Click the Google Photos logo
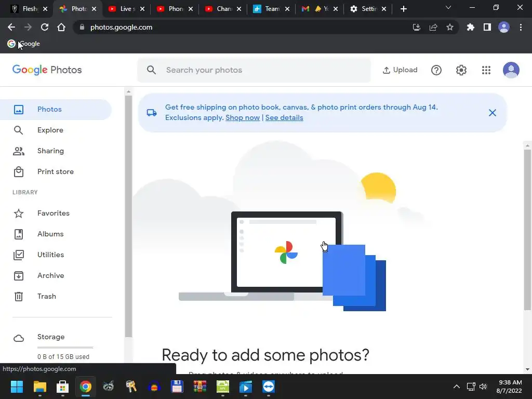Image resolution: width=532 pixels, height=399 pixels. pos(47,70)
